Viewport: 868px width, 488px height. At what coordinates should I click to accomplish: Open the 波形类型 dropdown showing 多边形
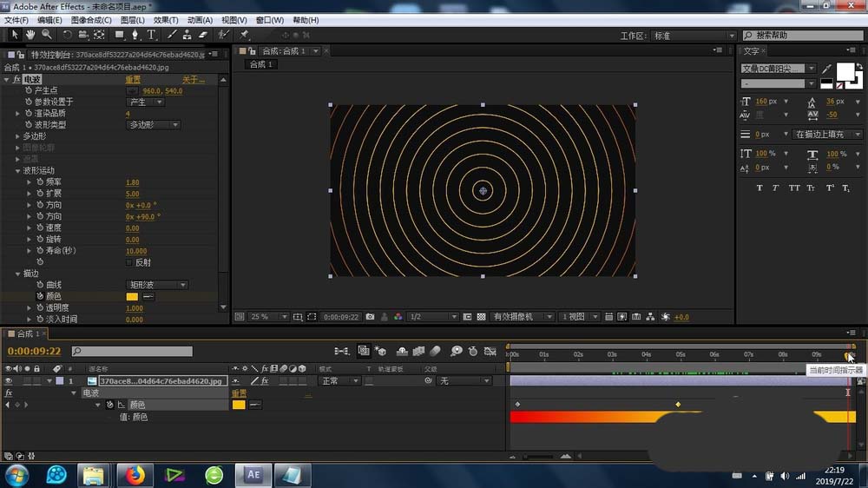pyautogui.click(x=157, y=125)
